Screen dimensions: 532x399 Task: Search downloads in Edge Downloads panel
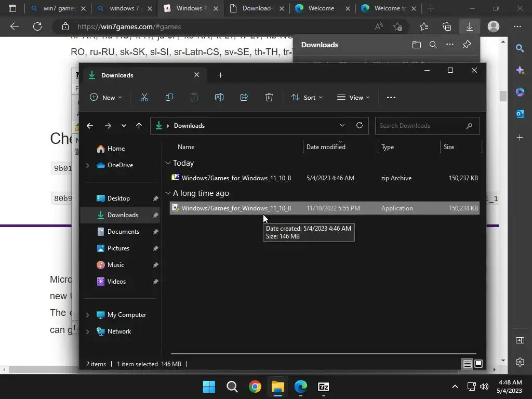[433, 45]
